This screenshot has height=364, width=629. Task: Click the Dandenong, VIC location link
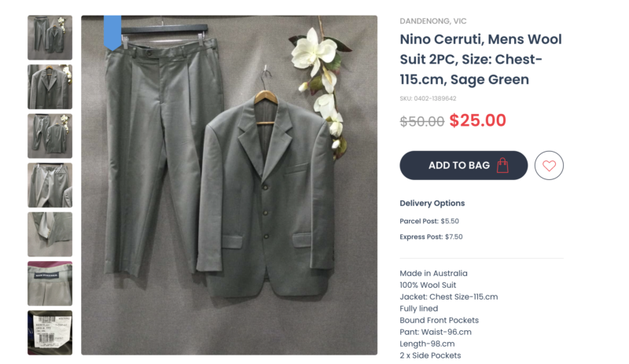433,21
